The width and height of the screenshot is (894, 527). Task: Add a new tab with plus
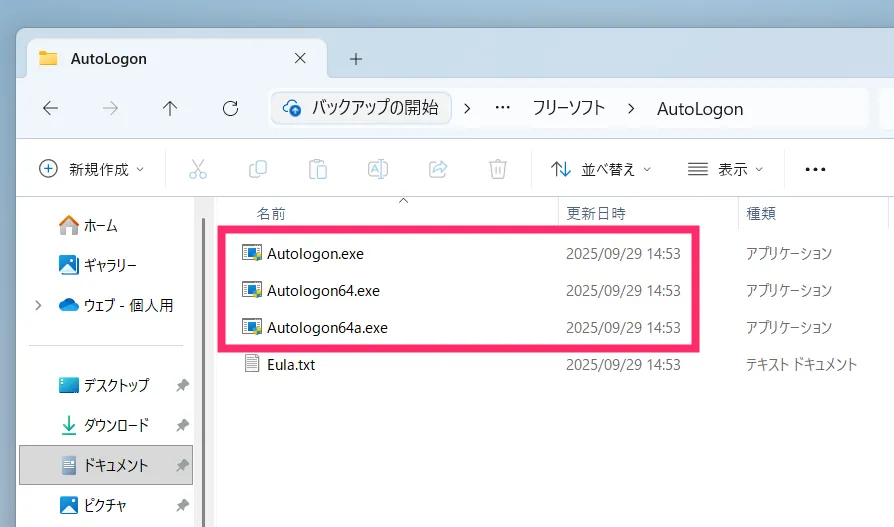pos(356,59)
